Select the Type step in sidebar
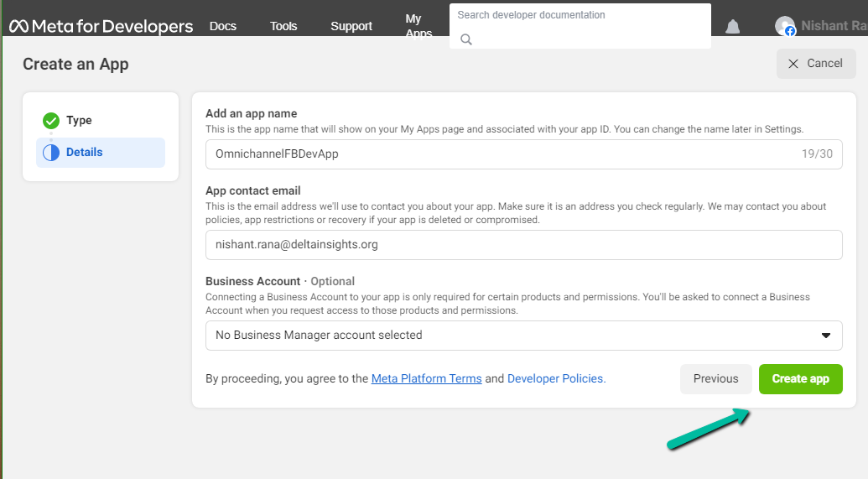The width and height of the screenshot is (868, 479). (x=80, y=121)
